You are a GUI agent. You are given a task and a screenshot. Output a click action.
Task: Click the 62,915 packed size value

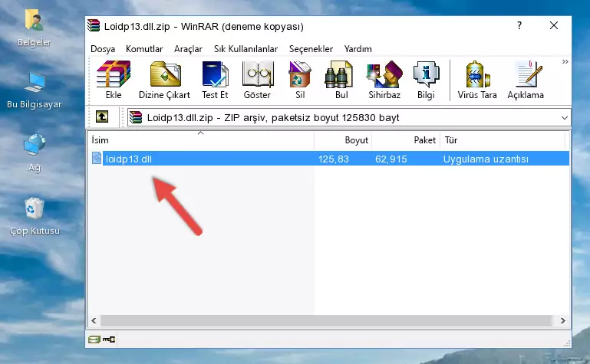pos(391,159)
